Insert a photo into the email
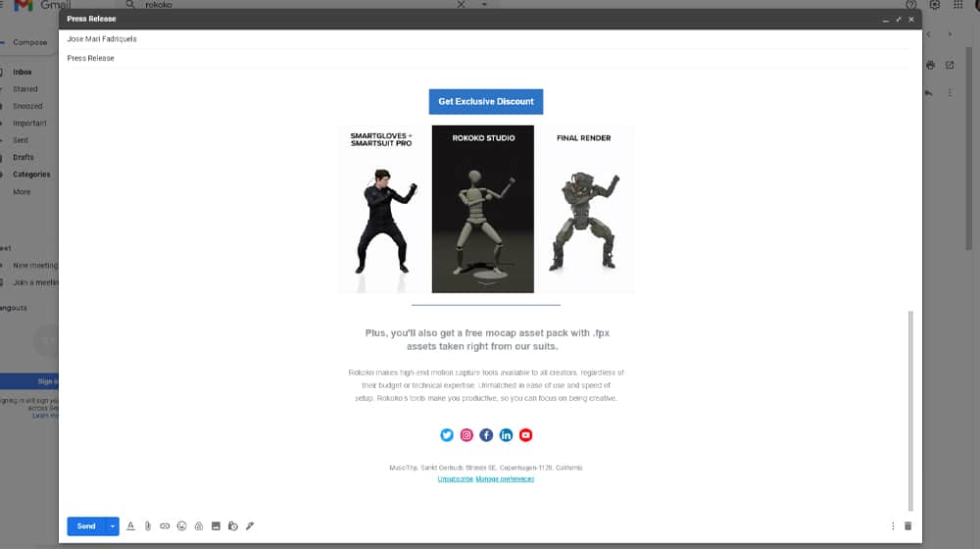The height and width of the screenshot is (549, 980). [x=216, y=525]
